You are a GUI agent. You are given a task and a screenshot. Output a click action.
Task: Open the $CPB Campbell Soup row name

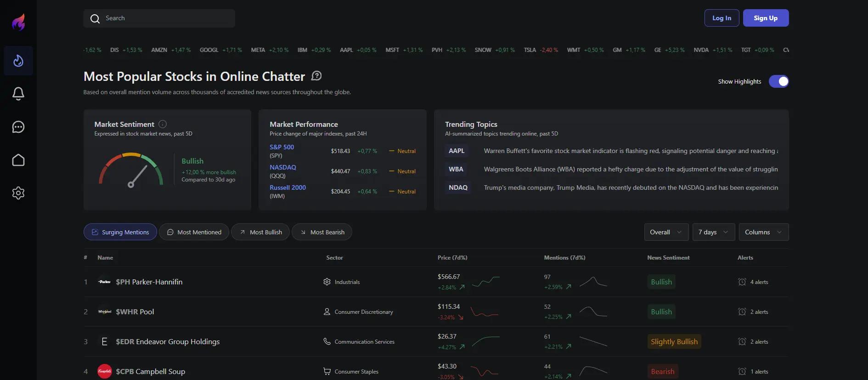point(151,371)
